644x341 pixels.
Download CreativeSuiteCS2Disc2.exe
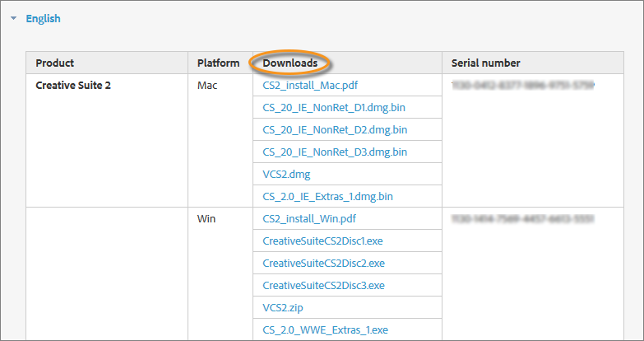[x=323, y=264]
